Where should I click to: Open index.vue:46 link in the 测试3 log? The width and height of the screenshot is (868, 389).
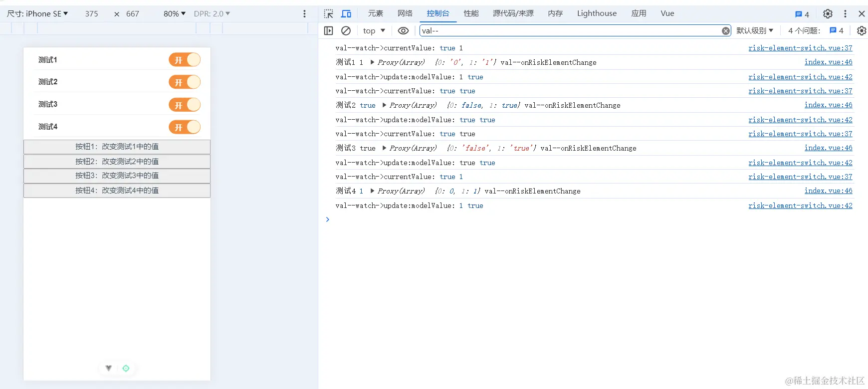tap(829, 148)
